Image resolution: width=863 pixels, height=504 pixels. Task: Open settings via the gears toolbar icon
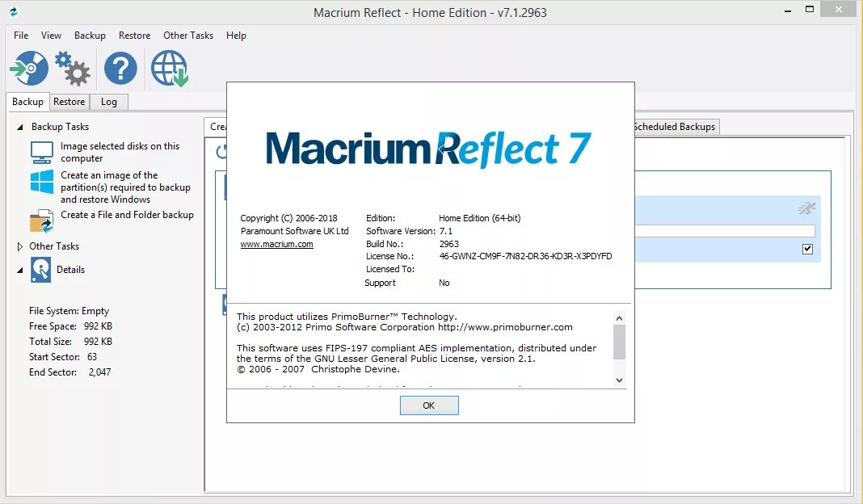[x=73, y=68]
